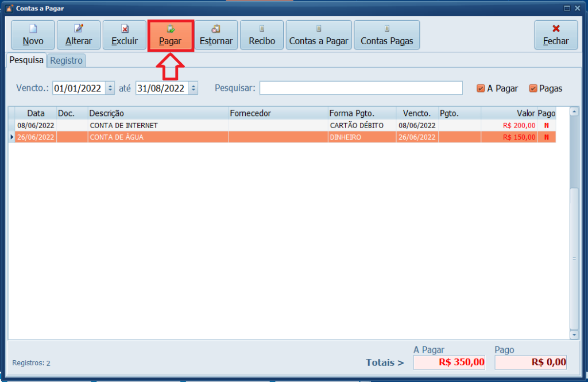This screenshot has height=382, width=588.
Task: Click the table scrollbar down arrow
Action: pyautogui.click(x=574, y=334)
